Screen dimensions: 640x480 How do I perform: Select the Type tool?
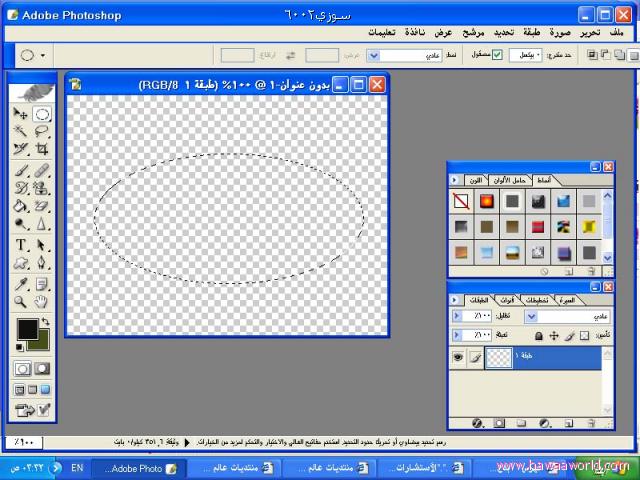[x=21, y=245]
